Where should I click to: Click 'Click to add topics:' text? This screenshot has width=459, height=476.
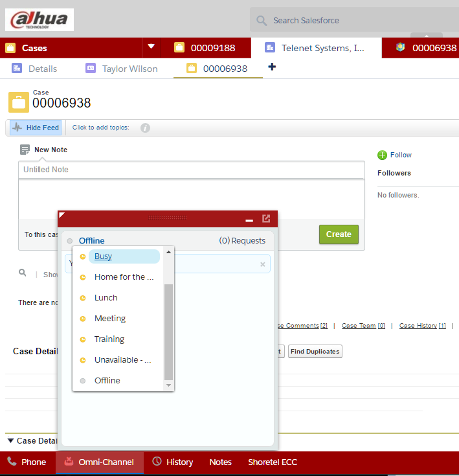click(x=101, y=128)
